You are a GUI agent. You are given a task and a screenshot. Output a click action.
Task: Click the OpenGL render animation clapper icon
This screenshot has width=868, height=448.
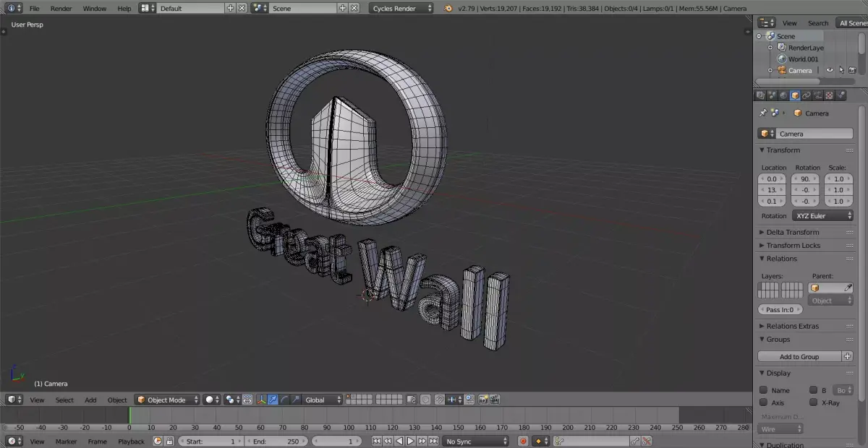pos(495,400)
